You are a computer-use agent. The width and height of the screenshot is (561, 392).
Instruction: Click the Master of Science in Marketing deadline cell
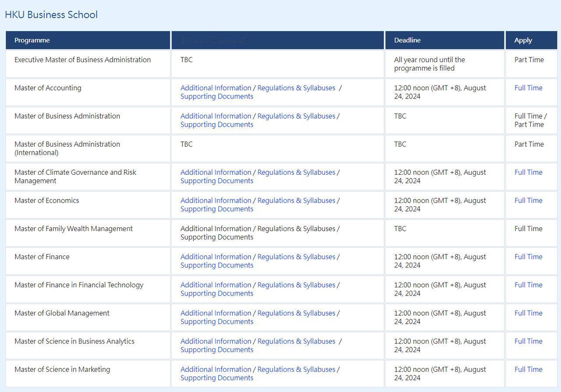[x=444, y=374]
